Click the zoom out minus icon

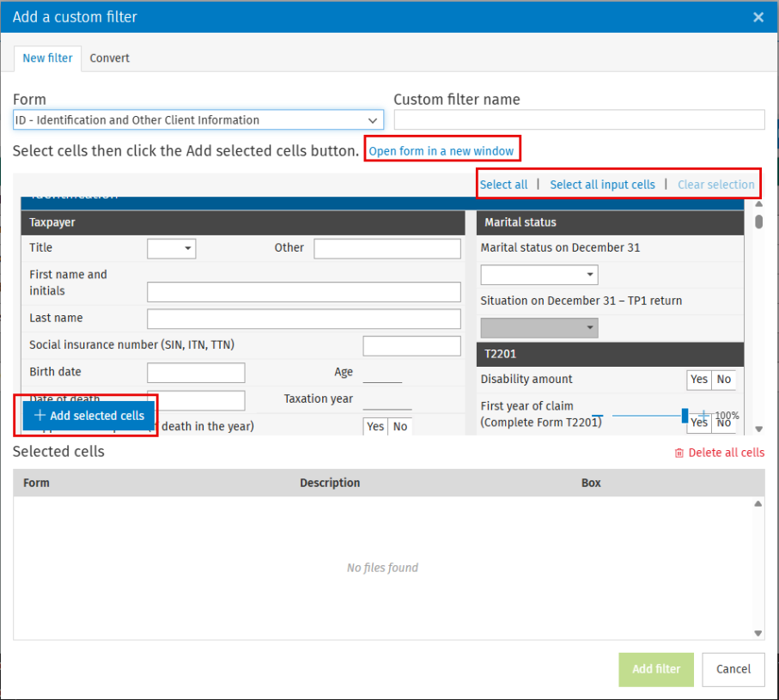597,416
